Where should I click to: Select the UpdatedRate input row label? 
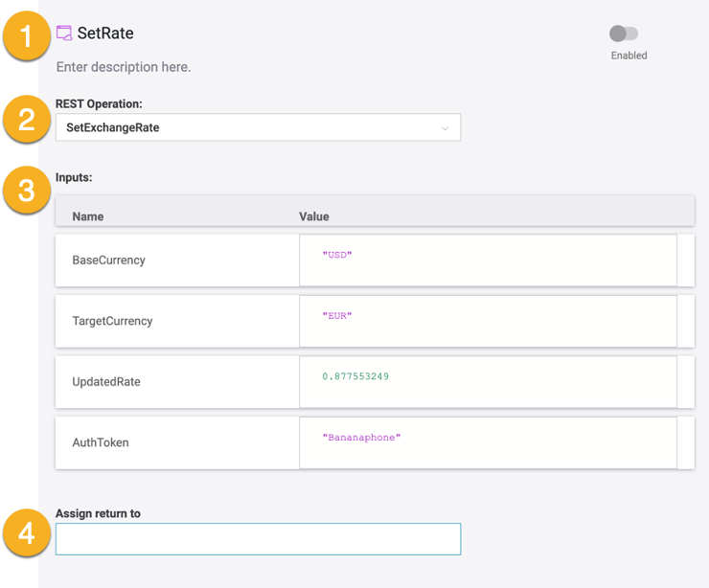tap(106, 382)
